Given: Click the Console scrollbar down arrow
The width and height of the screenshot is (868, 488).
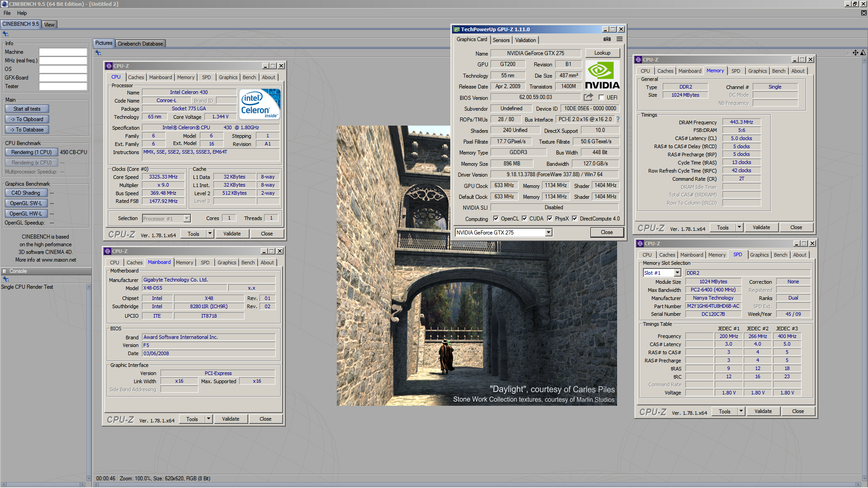Looking at the screenshot, I should point(89,478).
